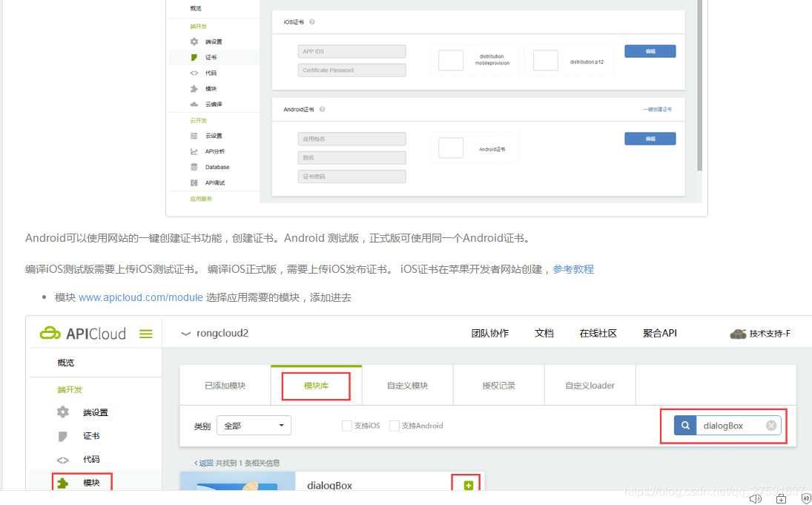Click the 应用包名 input field
The height and width of the screenshot is (505, 812).
[x=351, y=139]
